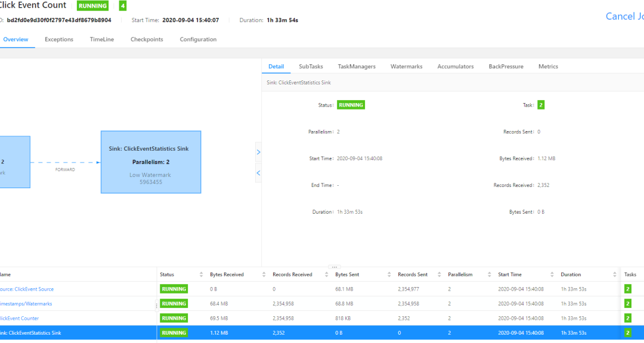The width and height of the screenshot is (644, 343).
Task: Sort by Duration column arrows
Action: 615,275
